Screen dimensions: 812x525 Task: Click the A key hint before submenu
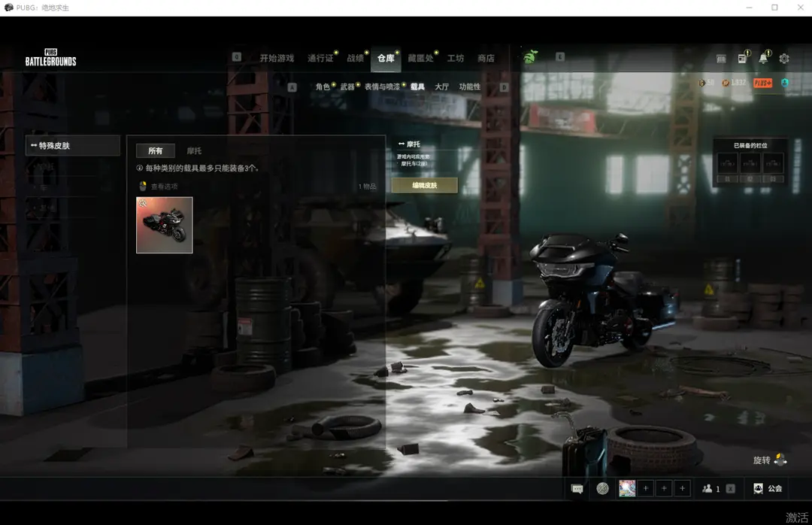point(292,87)
